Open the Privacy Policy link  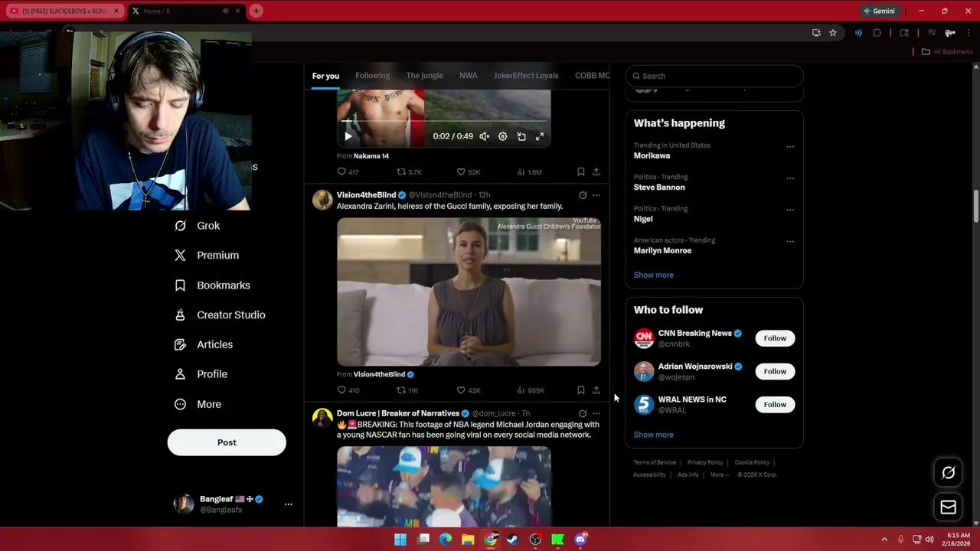point(705,462)
